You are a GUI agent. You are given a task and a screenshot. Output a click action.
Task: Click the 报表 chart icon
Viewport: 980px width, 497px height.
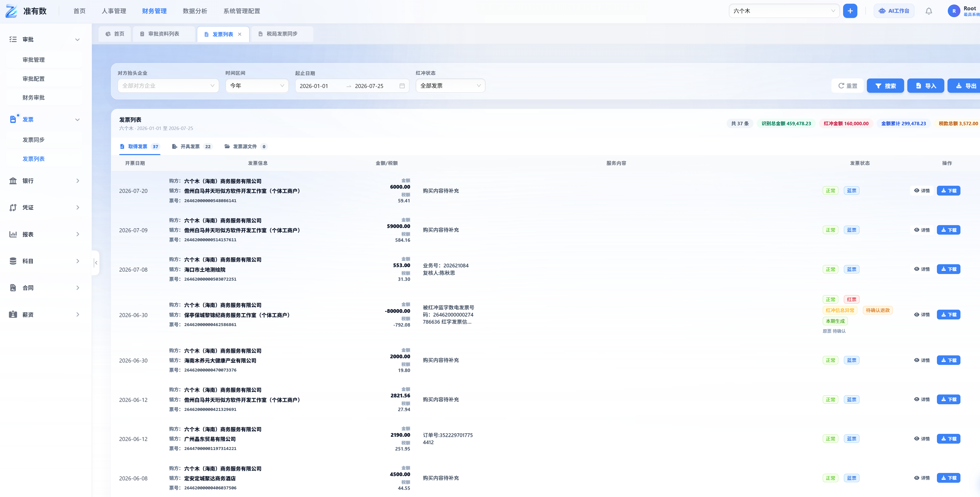(x=13, y=234)
